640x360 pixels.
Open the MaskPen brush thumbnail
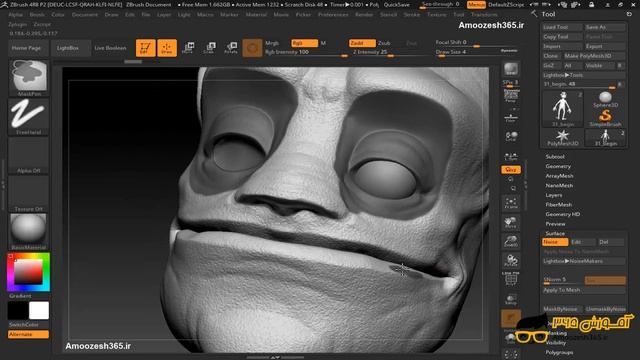pyautogui.click(x=29, y=78)
